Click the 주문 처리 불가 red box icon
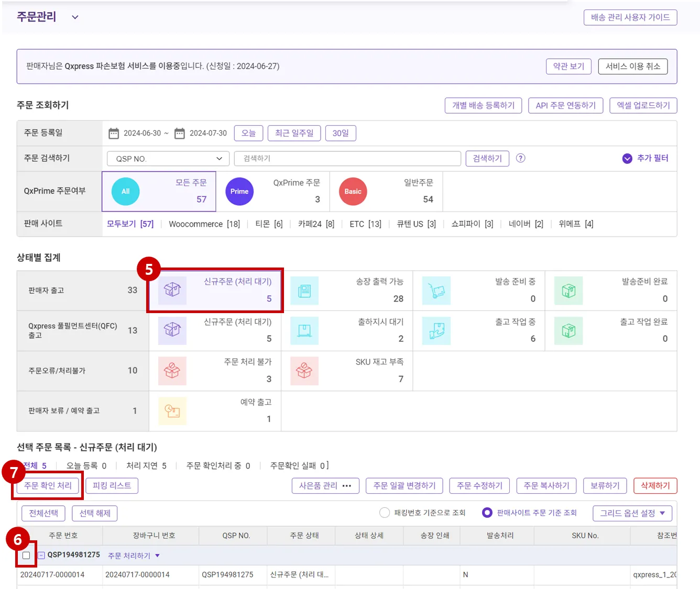The image size is (700, 589). [172, 371]
